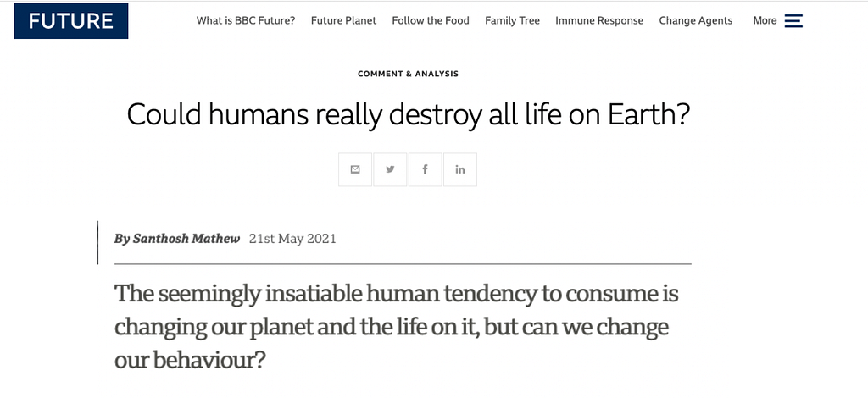Go to Future Planet section
Screen dimensions: 868x409
coord(343,21)
